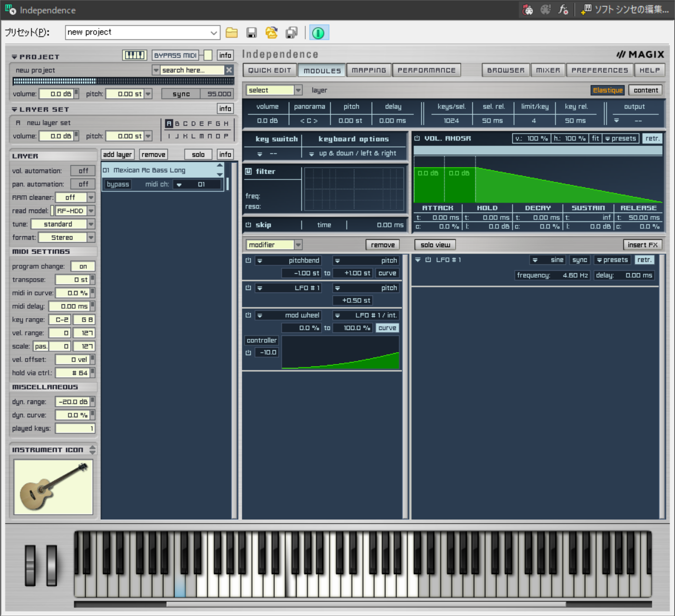The width and height of the screenshot is (675, 616).
Task: Switch to the QUICK EDIT tab
Action: tap(269, 70)
